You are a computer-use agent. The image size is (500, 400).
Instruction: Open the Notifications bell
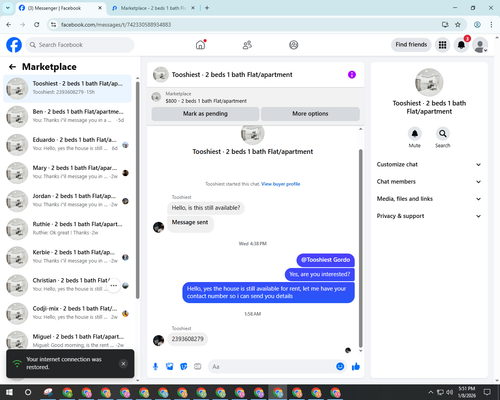461,45
